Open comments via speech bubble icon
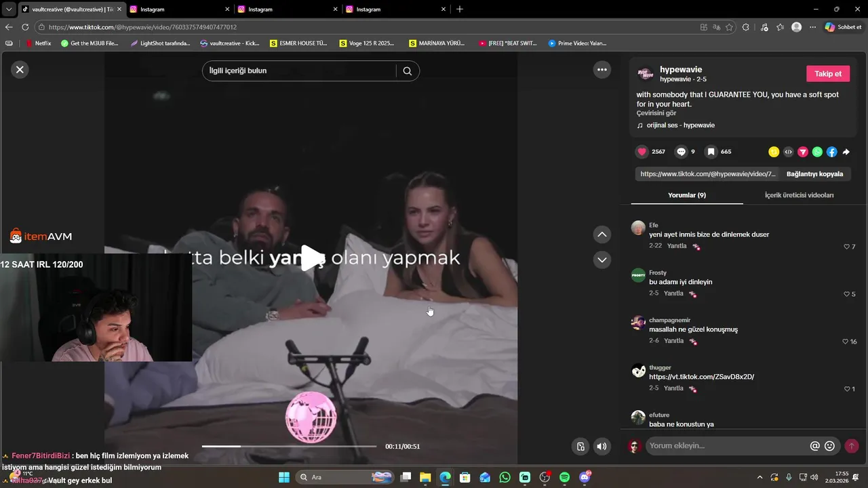Image resolution: width=868 pixels, height=488 pixels. pos(681,152)
